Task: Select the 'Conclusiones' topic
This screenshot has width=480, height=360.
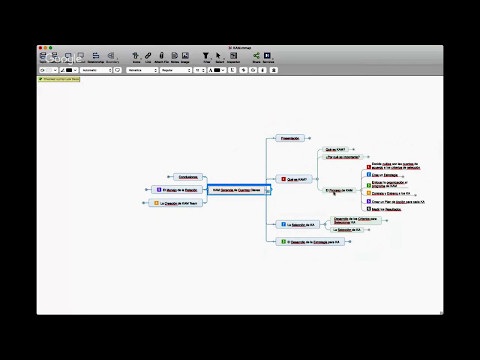Action: tap(188, 177)
